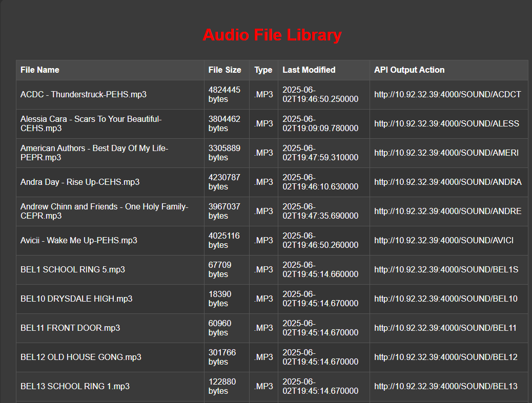Viewport: 532px width, 403px height.
Task: Click the Audio File Library title
Action: coord(272,35)
